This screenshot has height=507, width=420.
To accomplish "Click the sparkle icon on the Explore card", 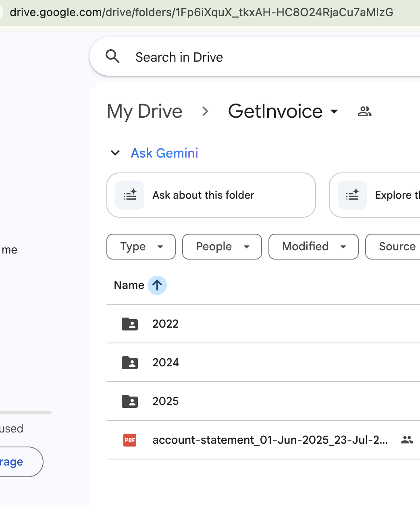I will [x=352, y=195].
